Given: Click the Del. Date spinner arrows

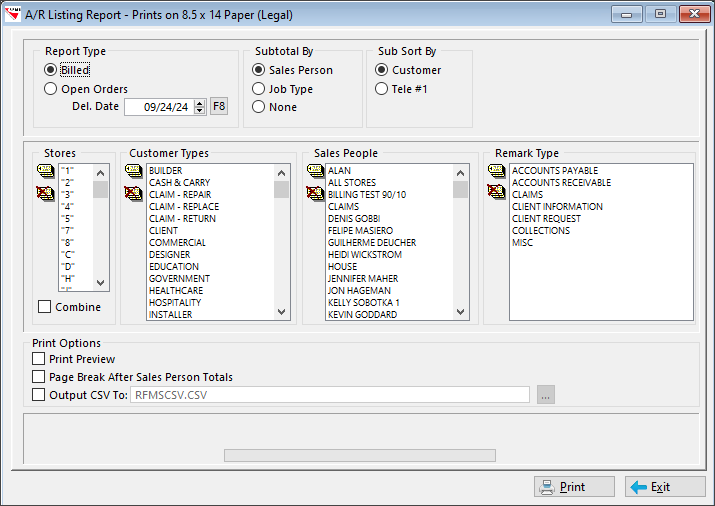Looking at the screenshot, I should click(200, 107).
